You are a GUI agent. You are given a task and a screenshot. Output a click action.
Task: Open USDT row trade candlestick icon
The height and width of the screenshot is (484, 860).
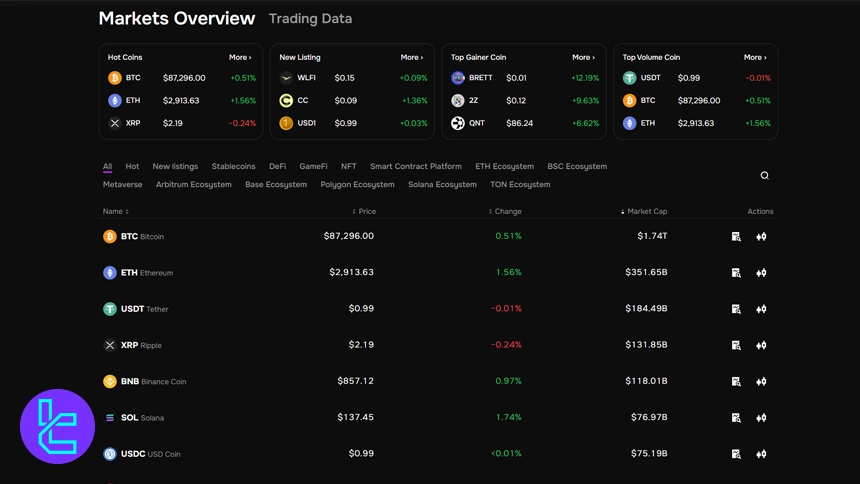761,309
